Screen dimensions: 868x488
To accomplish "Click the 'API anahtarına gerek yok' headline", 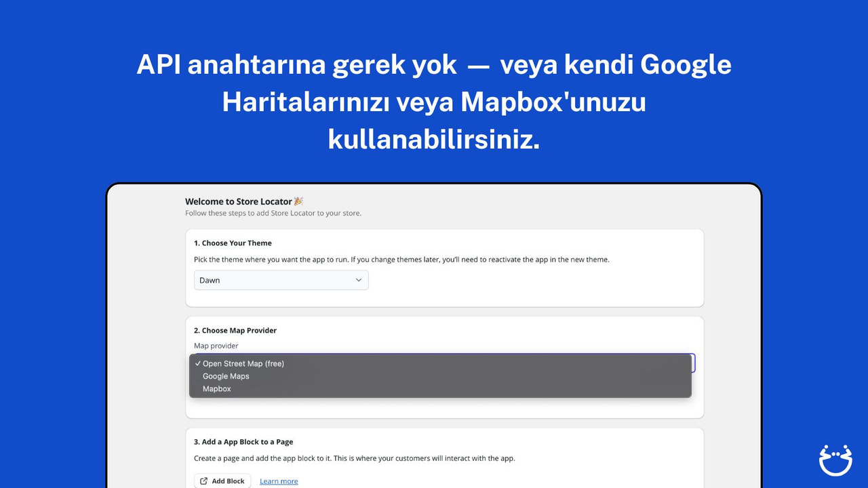I will pyautogui.click(x=434, y=102).
